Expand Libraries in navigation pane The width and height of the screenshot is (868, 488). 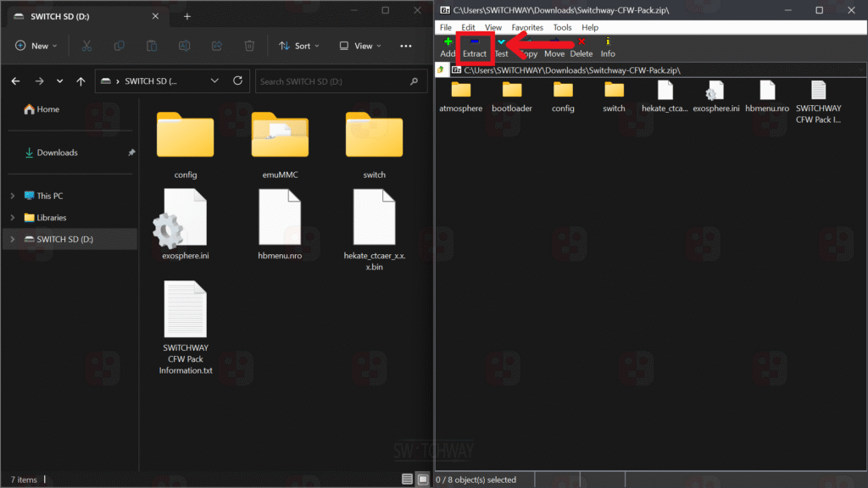[x=13, y=218]
